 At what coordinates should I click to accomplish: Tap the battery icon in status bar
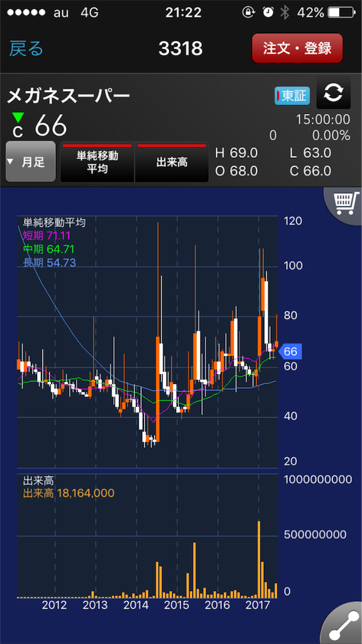340,13
